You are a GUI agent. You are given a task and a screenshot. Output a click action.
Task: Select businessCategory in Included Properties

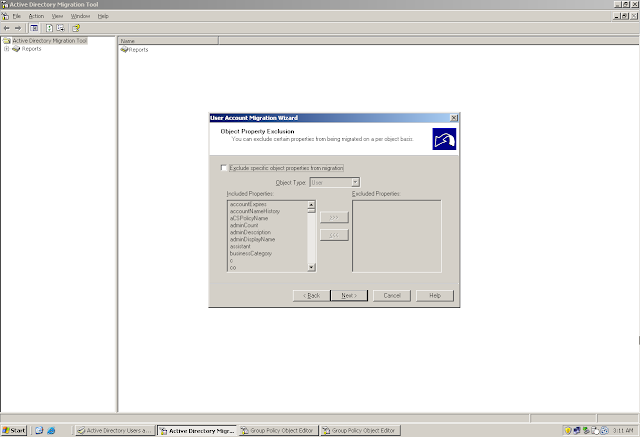pos(251,253)
